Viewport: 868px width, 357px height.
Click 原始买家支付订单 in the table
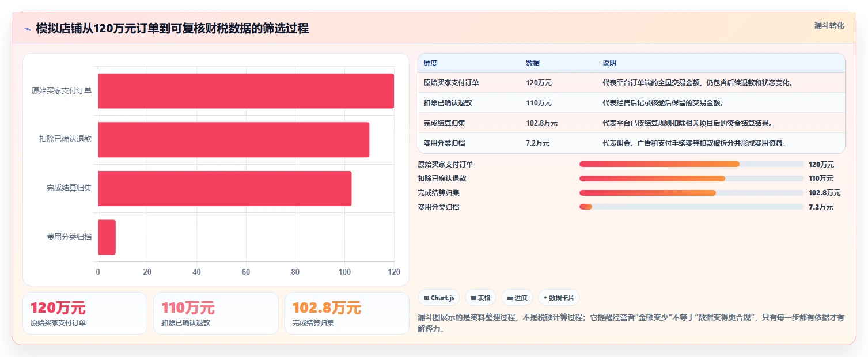(x=451, y=83)
